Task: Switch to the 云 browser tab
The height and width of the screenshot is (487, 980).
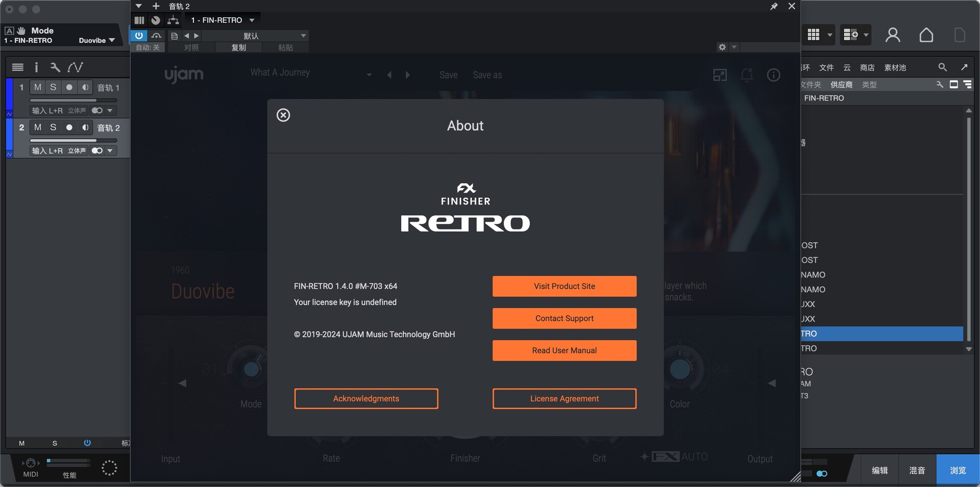Action: [847, 67]
